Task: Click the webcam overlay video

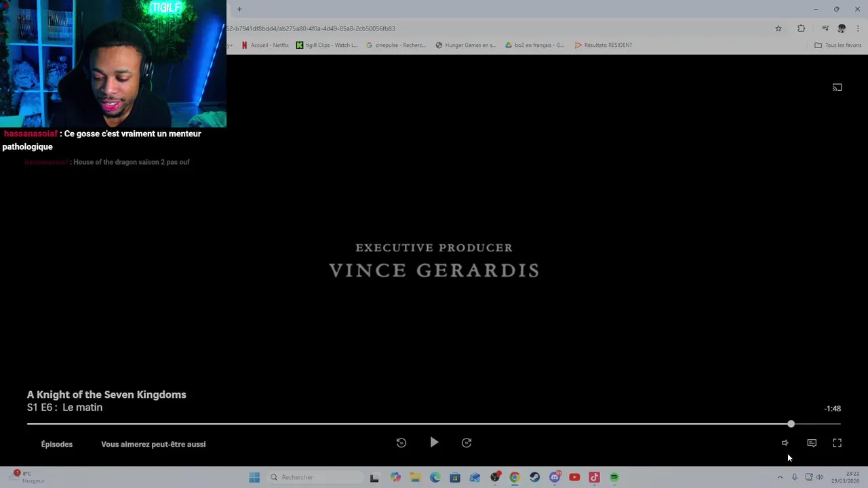Action: pyautogui.click(x=113, y=64)
